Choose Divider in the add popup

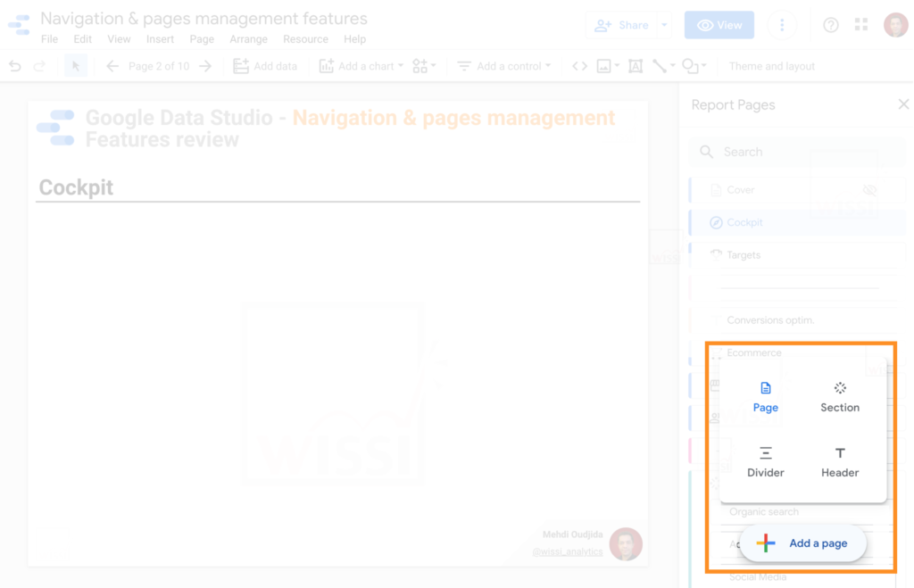(765, 463)
